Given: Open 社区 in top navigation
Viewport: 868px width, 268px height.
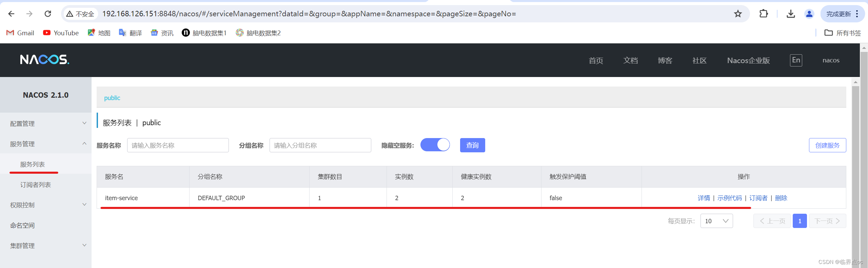Looking at the screenshot, I should [x=699, y=60].
